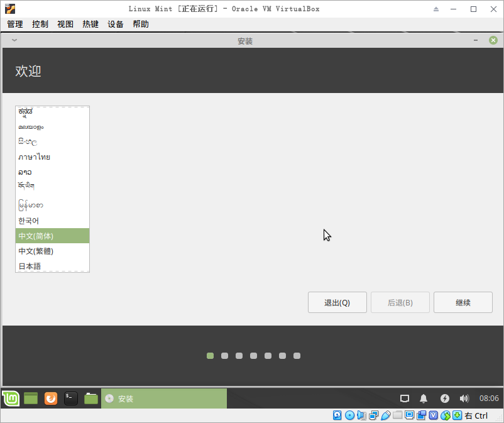Open the Nemo file manager icon

(90, 398)
